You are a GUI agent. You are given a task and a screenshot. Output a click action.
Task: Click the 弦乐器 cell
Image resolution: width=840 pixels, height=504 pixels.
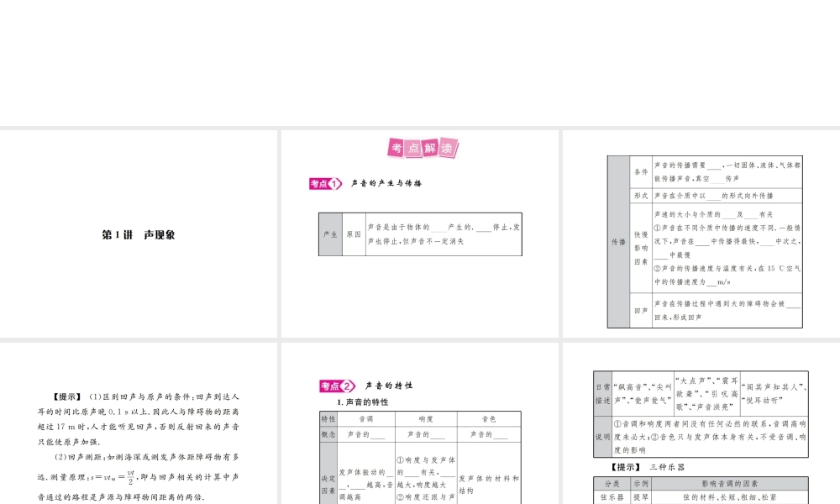coord(612,497)
